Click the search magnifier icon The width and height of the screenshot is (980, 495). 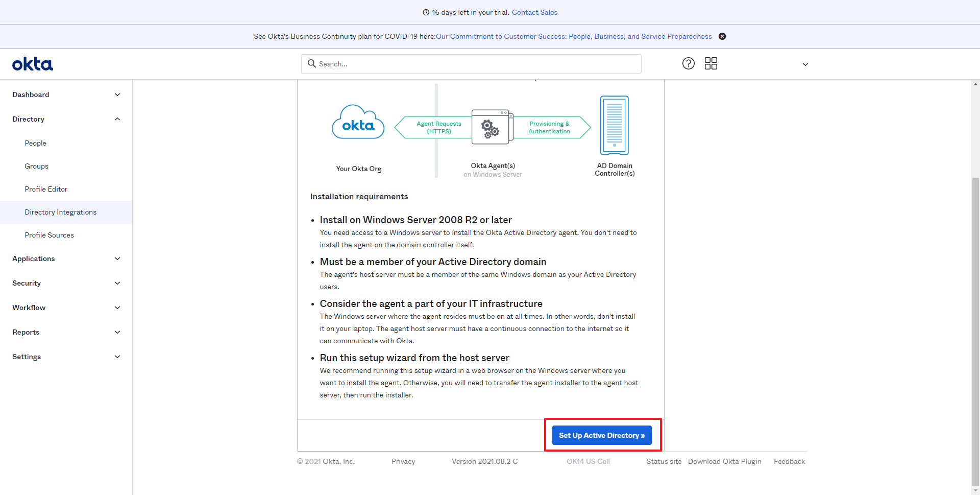click(312, 63)
